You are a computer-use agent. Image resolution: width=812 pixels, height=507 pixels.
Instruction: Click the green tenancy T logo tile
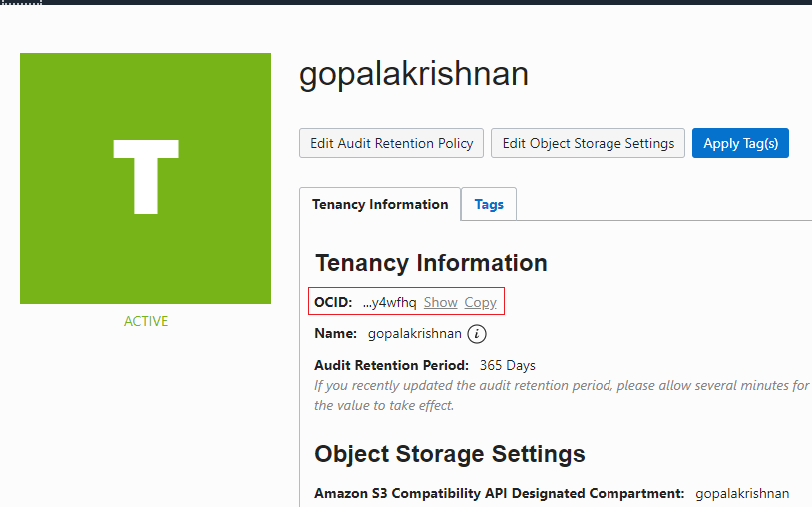[146, 179]
